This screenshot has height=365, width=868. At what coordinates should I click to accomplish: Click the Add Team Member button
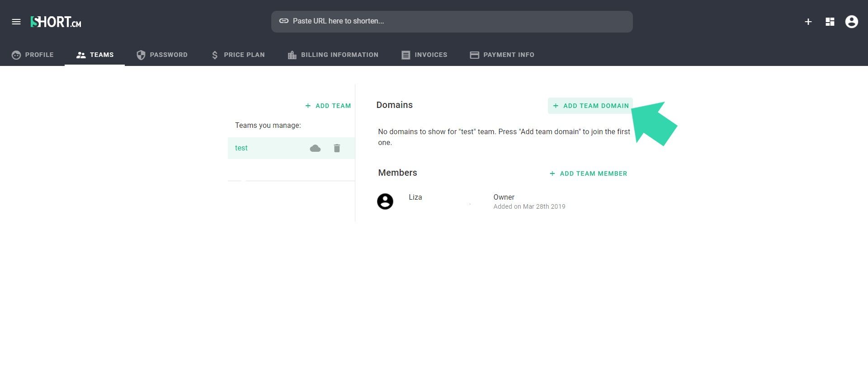tap(588, 173)
